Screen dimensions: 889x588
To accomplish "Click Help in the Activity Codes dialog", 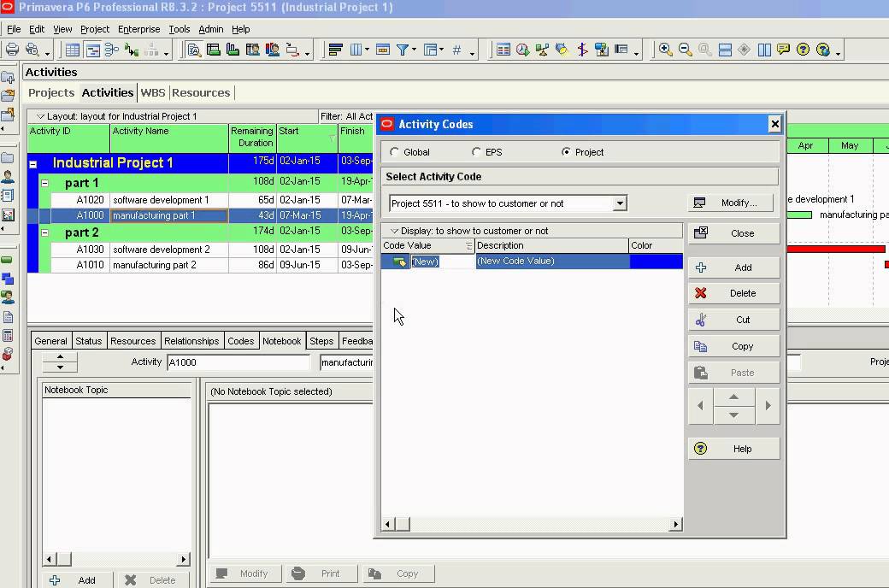I will tap(733, 449).
